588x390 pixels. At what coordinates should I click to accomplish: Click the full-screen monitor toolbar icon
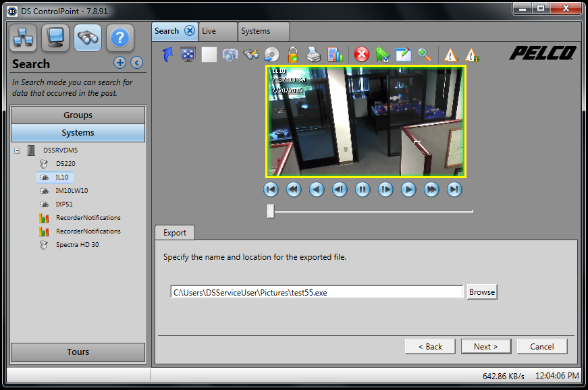click(x=188, y=55)
